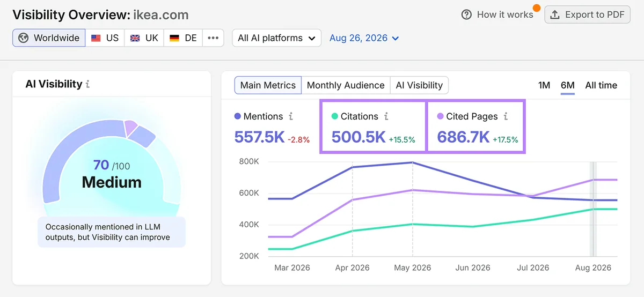Click the Jun 2026 axis label
Viewport: 644px width, 297px height.
pyautogui.click(x=473, y=268)
